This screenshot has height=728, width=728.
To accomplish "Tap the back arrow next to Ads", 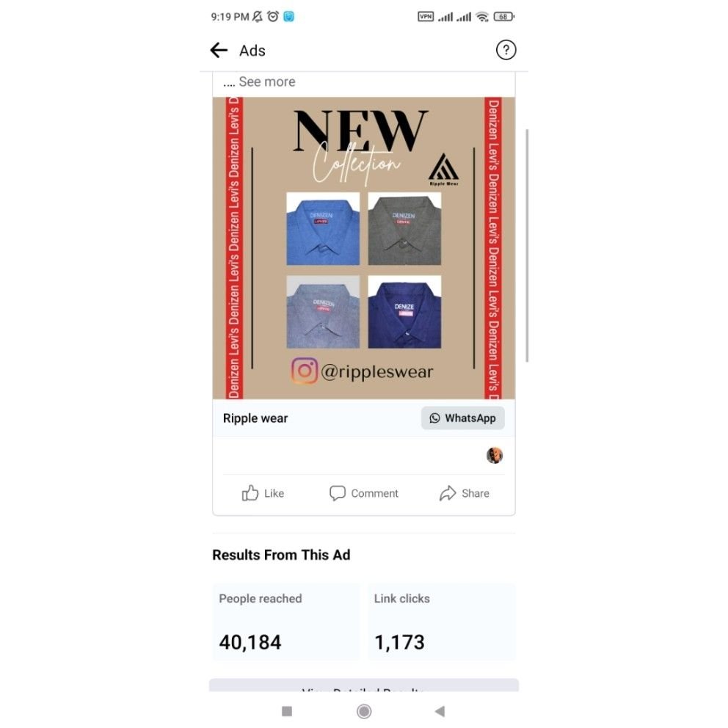I will click(219, 50).
